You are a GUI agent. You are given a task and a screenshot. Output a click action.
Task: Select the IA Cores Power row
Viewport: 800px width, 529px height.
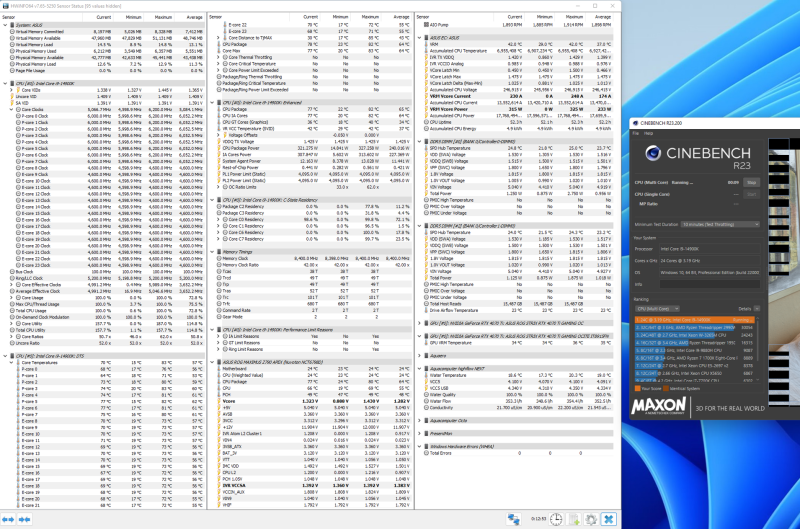[x=314, y=155]
